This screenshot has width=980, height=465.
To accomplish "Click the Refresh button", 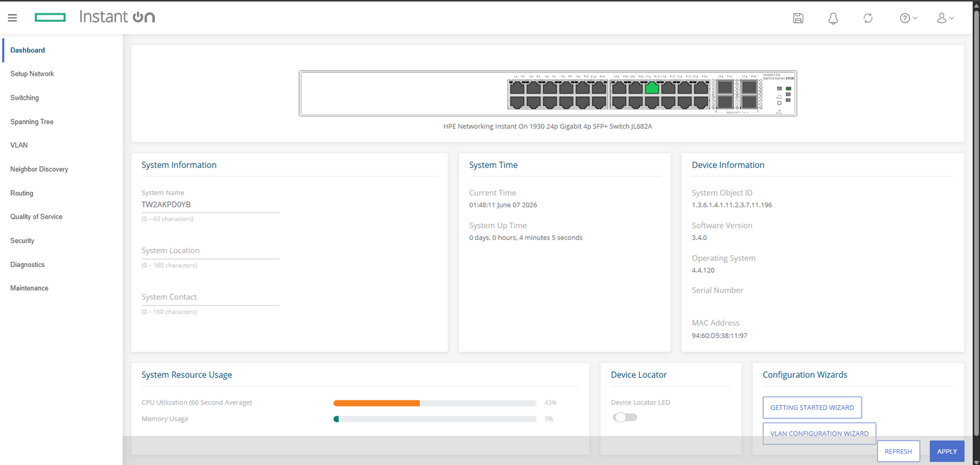I will coord(898,451).
